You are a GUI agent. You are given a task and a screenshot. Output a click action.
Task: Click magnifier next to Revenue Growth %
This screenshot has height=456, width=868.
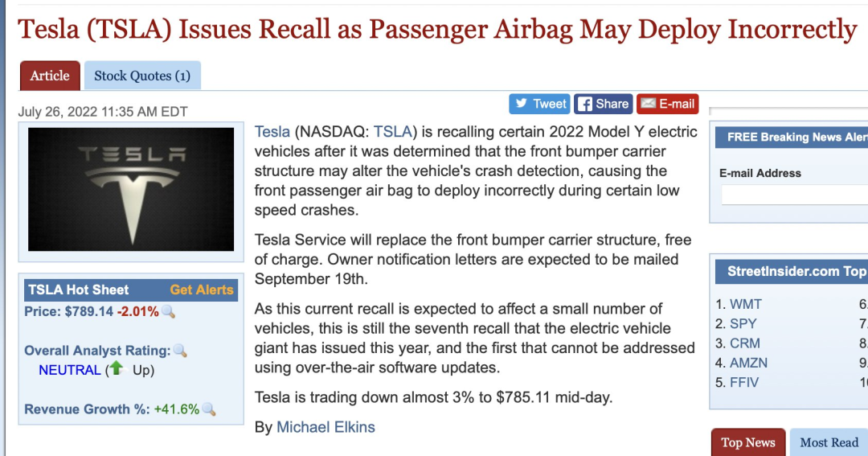pos(209,409)
